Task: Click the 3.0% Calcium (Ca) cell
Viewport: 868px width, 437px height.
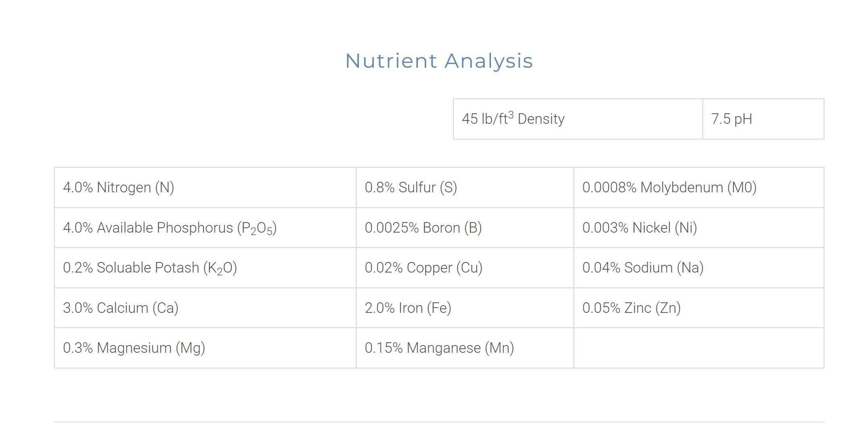Action: pyautogui.click(x=121, y=308)
